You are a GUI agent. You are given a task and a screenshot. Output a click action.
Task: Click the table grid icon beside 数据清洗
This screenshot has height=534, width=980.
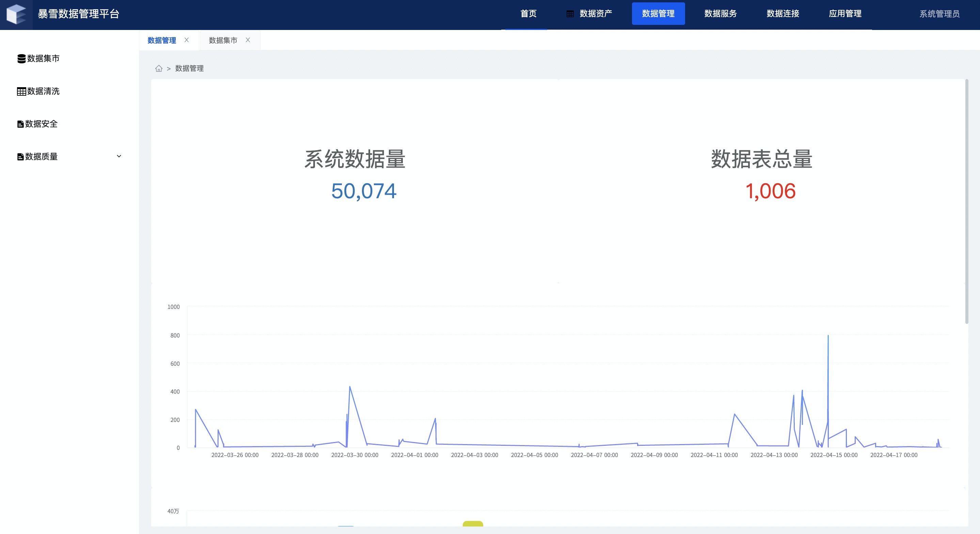tap(21, 91)
